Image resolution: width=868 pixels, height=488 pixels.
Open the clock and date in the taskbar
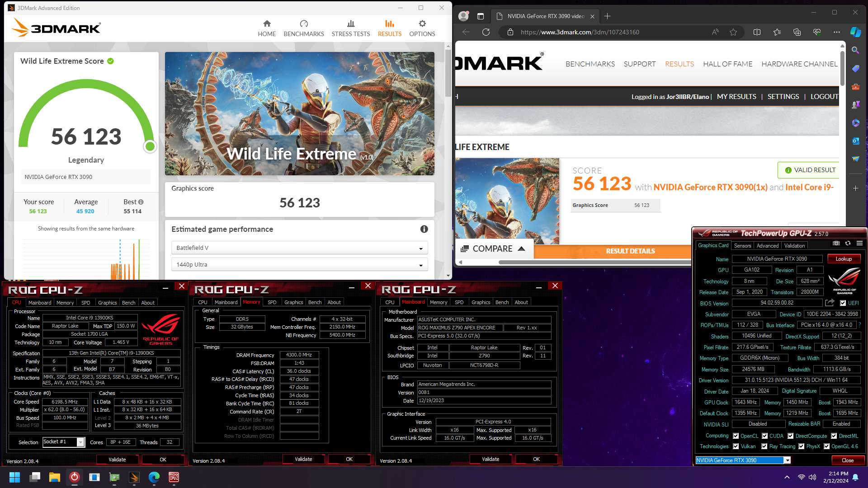pos(836,477)
